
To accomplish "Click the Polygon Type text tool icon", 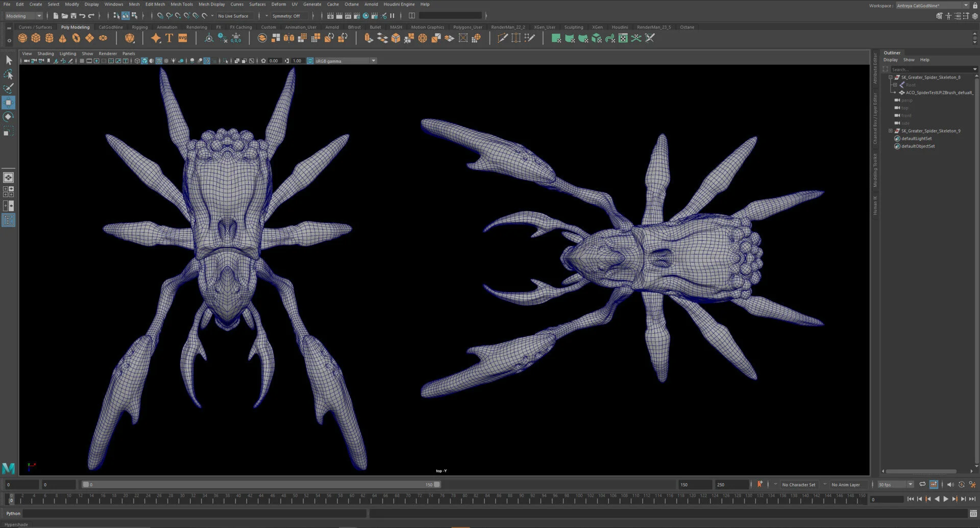I will tap(169, 38).
